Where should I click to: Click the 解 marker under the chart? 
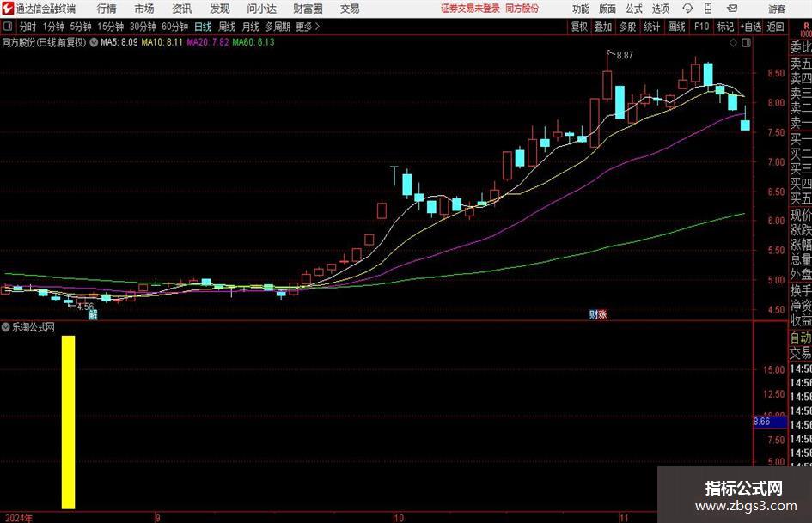click(x=93, y=315)
